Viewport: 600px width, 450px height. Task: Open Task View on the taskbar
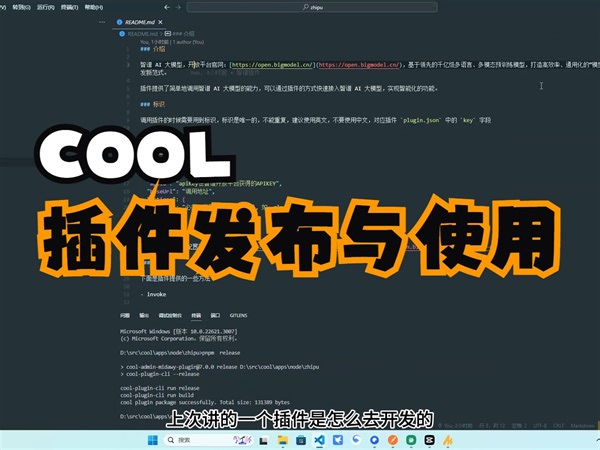[x=263, y=440]
